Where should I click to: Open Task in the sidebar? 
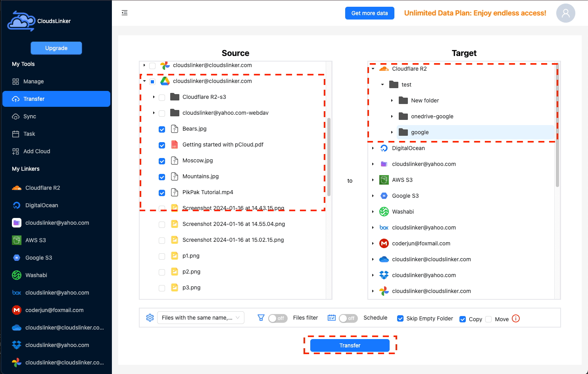(56, 134)
